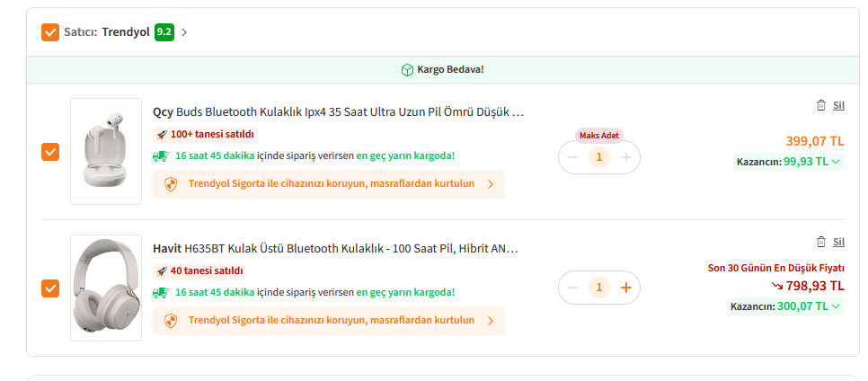Image resolution: width=868 pixels, height=381 pixels.
Task: Click Havit shipping time text
Action: coord(314,292)
